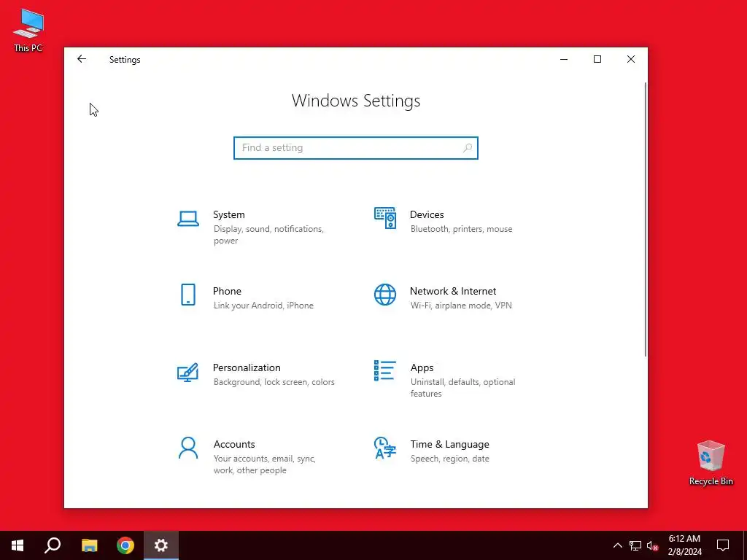Click the Show desktop sliver button

745,545
